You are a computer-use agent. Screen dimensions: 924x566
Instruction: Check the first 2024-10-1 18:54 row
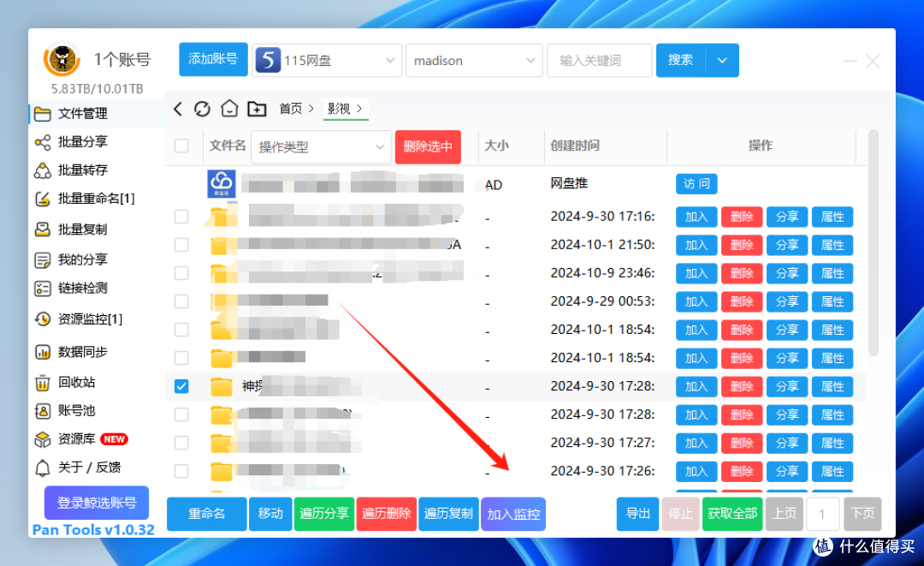(181, 330)
